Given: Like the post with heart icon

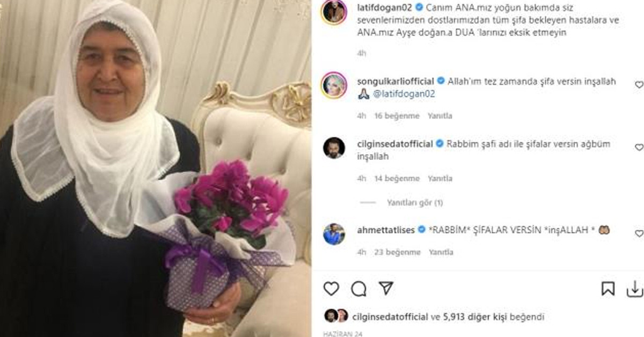Looking at the screenshot, I should click(331, 289).
